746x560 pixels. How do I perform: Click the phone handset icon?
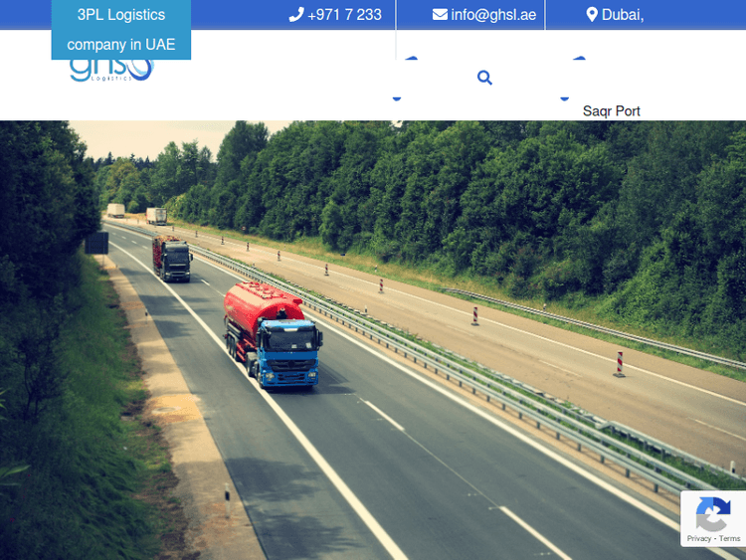click(x=295, y=15)
